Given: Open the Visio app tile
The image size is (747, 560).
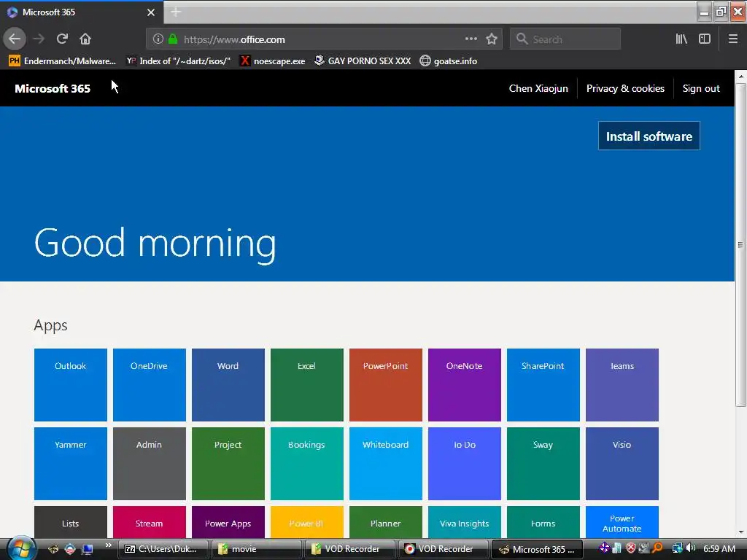Looking at the screenshot, I should (x=622, y=463).
